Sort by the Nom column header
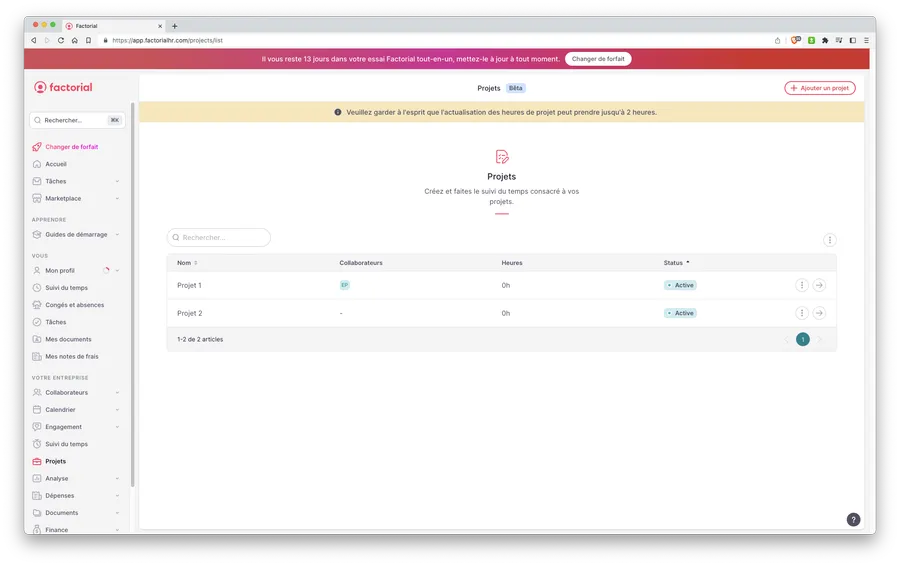Screen dimensions: 900x566 [187, 263]
